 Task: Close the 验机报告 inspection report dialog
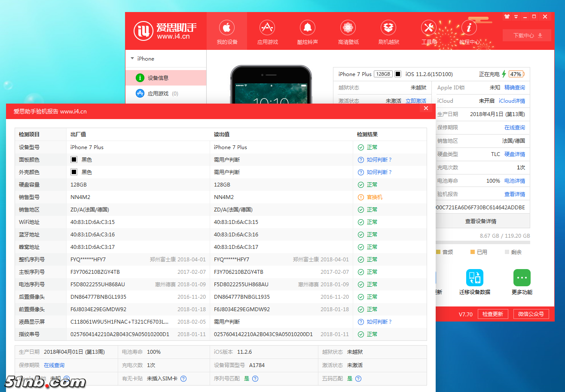[426, 108]
